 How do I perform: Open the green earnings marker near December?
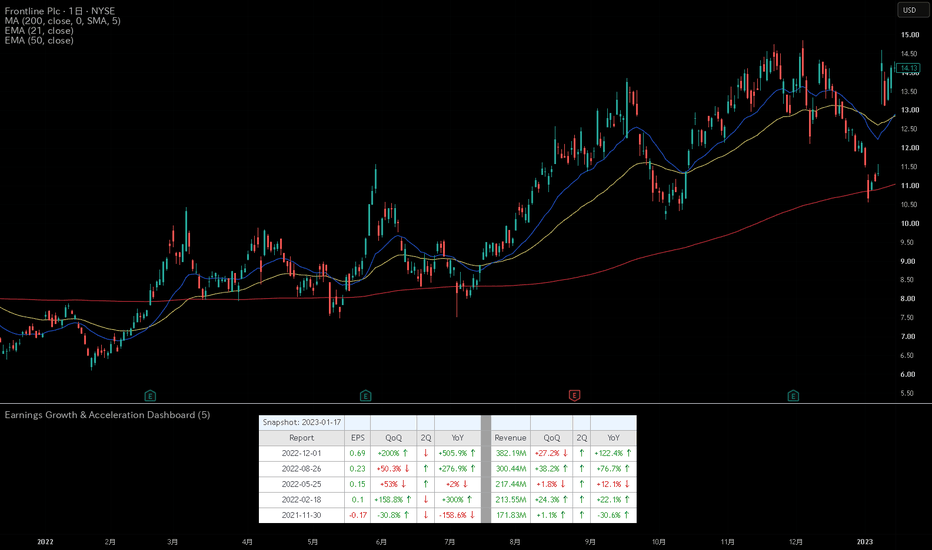793,395
